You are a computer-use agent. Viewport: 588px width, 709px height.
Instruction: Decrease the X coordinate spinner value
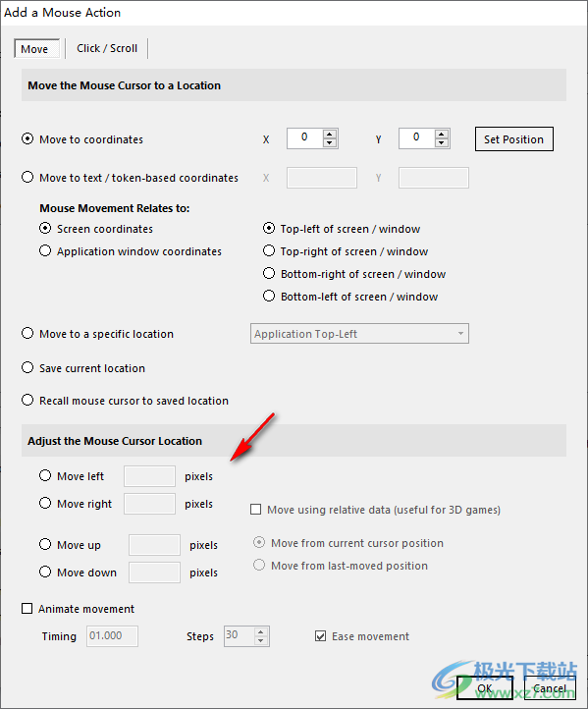pyautogui.click(x=330, y=143)
